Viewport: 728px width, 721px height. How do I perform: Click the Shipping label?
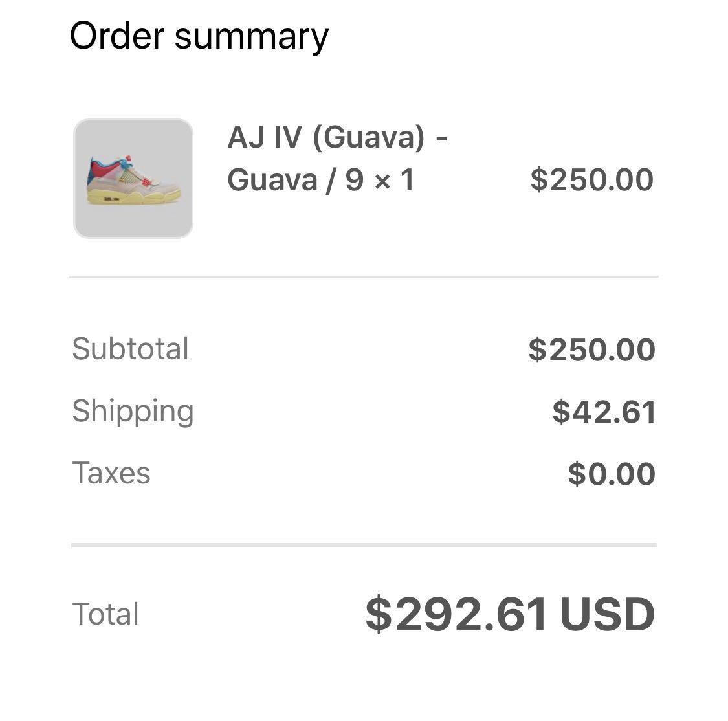tap(133, 411)
